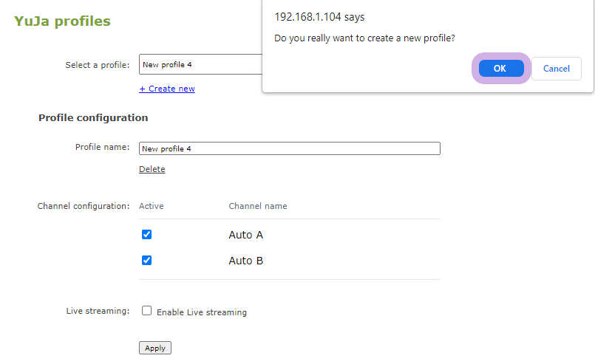Viewport: 595px width, 364px height.
Task: Click the Auto B channel name
Action: (x=245, y=261)
